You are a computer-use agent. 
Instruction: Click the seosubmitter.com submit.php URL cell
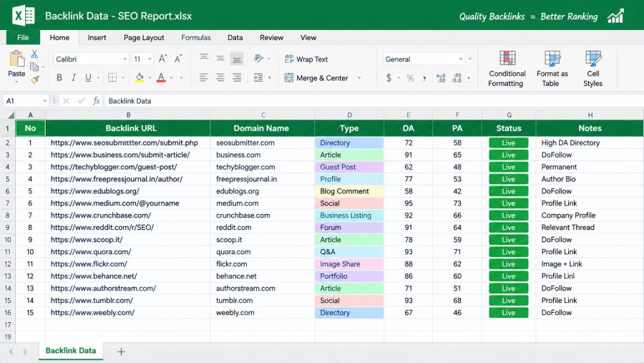click(128, 142)
